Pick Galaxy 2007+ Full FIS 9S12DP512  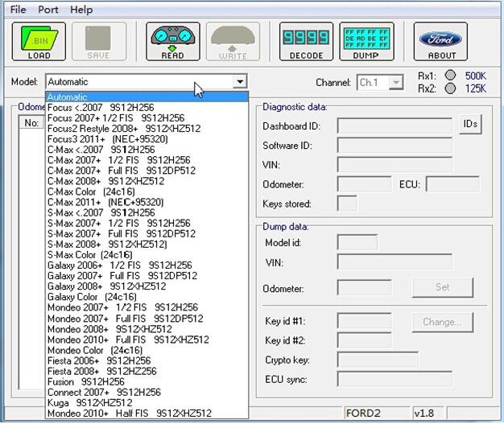tap(147, 276)
